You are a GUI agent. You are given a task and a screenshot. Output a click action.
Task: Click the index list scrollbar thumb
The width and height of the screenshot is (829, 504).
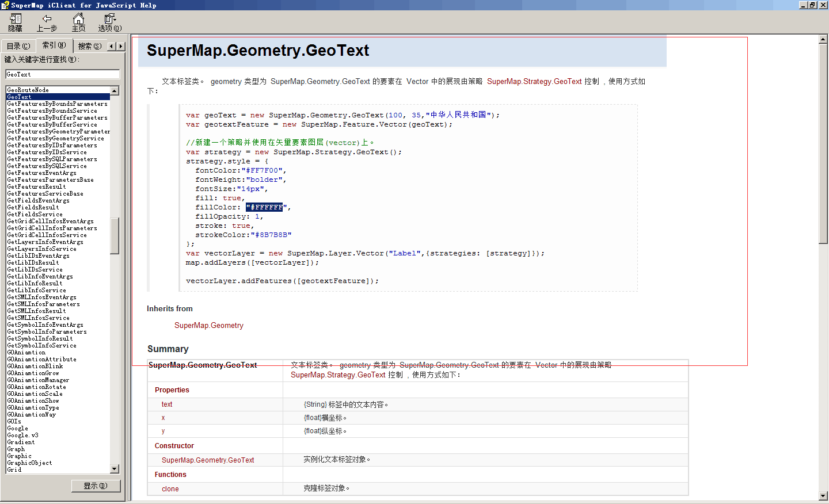115,235
